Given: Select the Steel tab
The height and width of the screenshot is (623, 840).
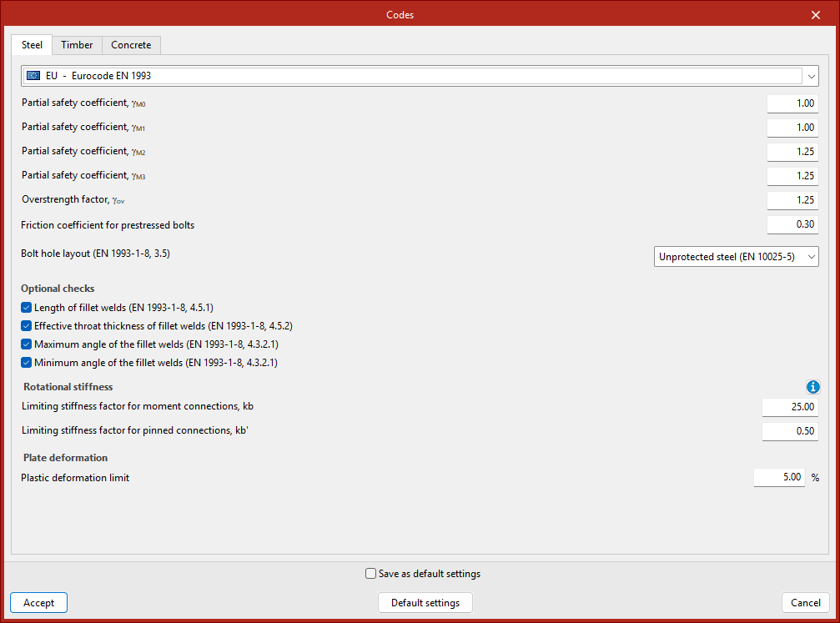Looking at the screenshot, I should [x=32, y=45].
